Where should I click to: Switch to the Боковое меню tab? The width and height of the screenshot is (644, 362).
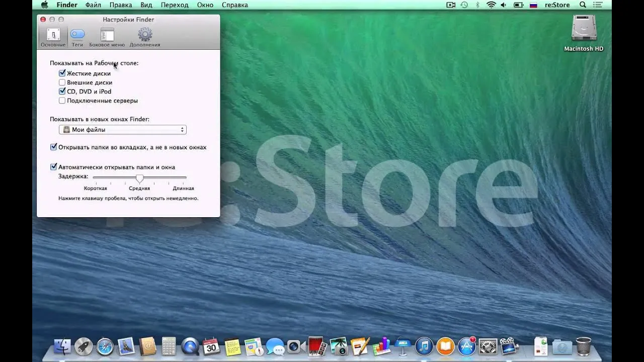coord(107,38)
